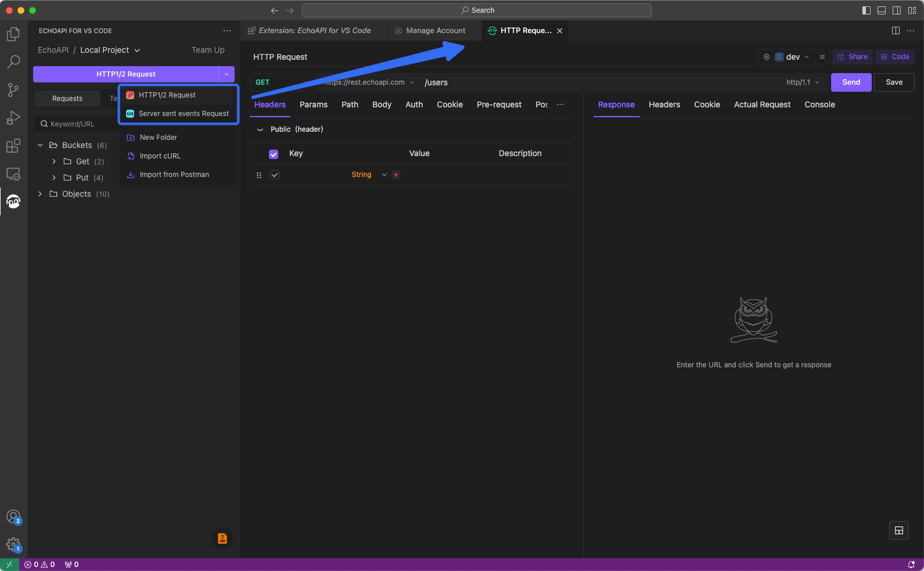Open the orange help document icon
The height and width of the screenshot is (571, 924).
coord(222,539)
